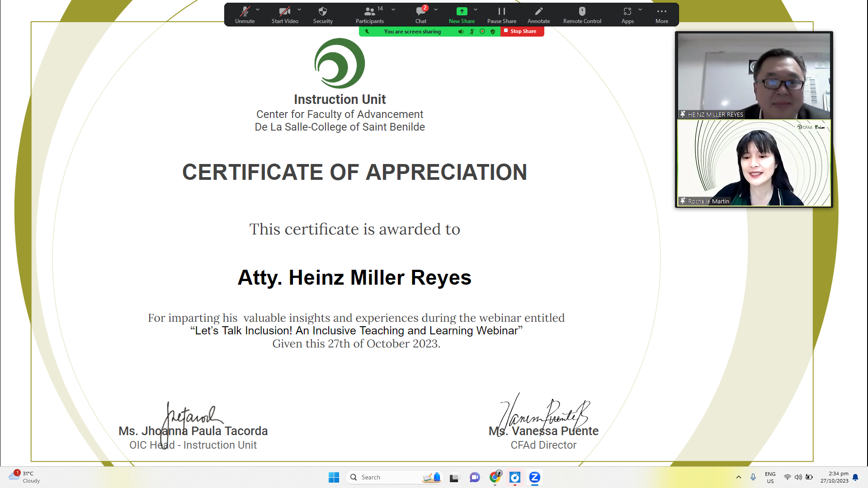Image resolution: width=868 pixels, height=488 pixels.
Task: Open the Apps panel
Action: pyautogui.click(x=627, y=14)
